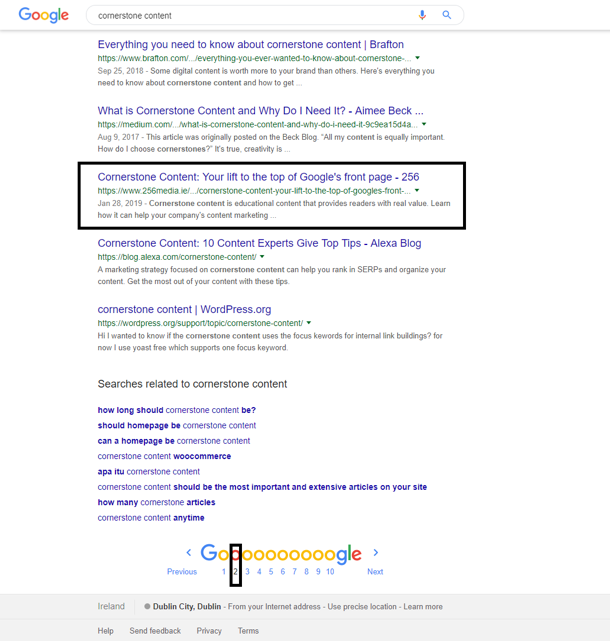Go to results page 10
This screenshot has width=610, height=641.
(x=330, y=572)
